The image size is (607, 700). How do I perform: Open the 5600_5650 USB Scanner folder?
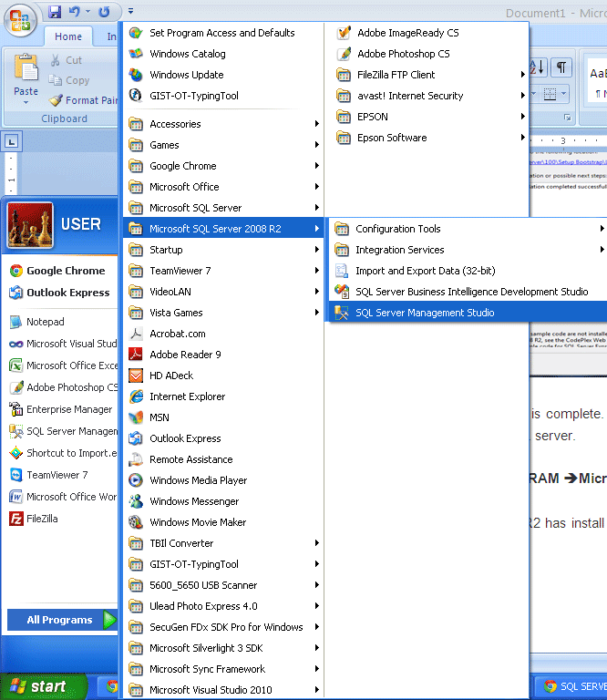[x=222, y=586]
